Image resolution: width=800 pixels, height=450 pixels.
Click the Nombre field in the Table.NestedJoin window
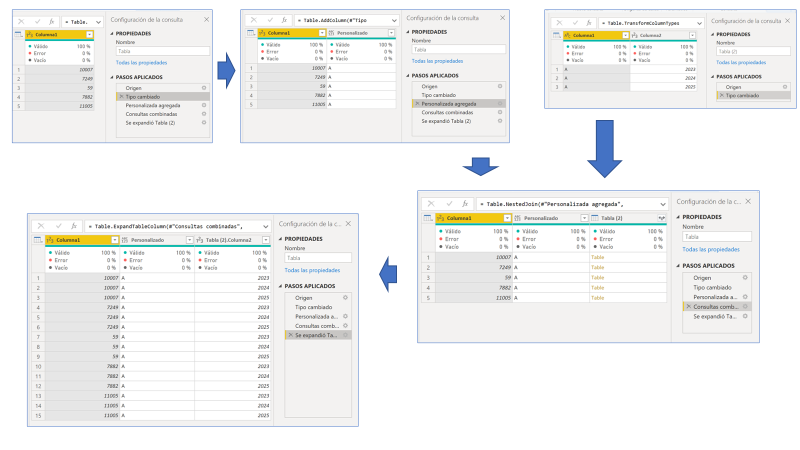point(717,237)
